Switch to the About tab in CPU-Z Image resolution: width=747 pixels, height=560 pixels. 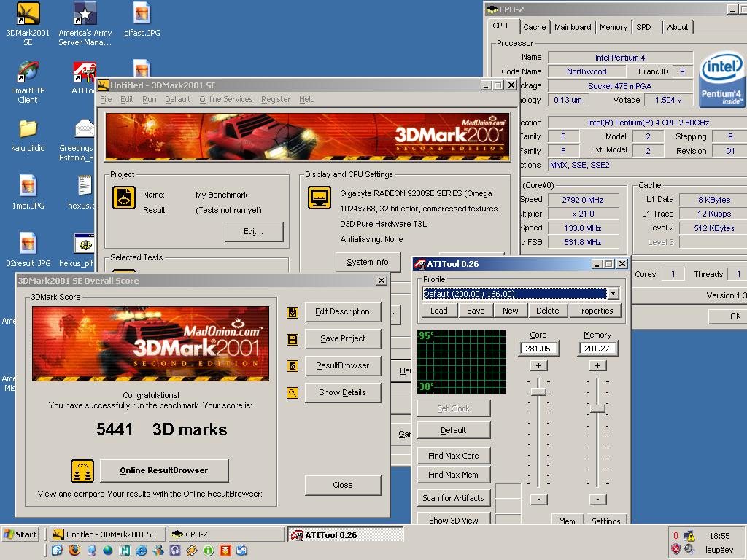click(678, 27)
